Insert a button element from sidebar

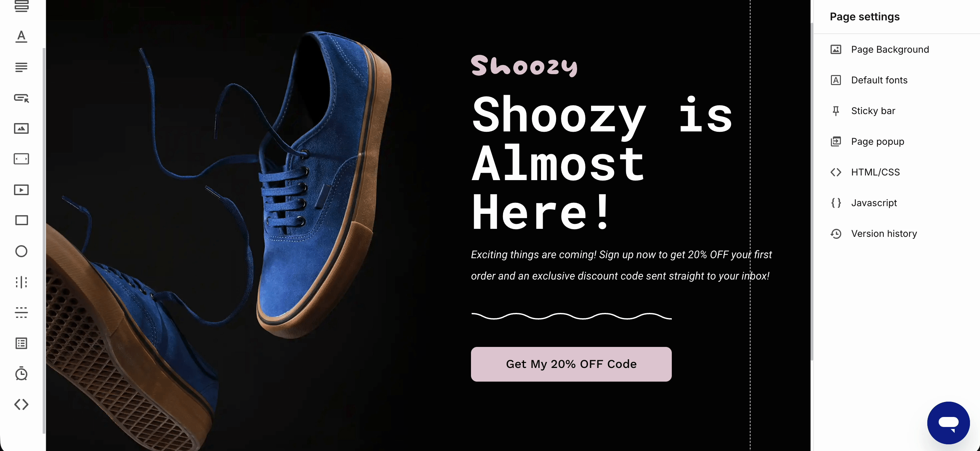click(21, 98)
